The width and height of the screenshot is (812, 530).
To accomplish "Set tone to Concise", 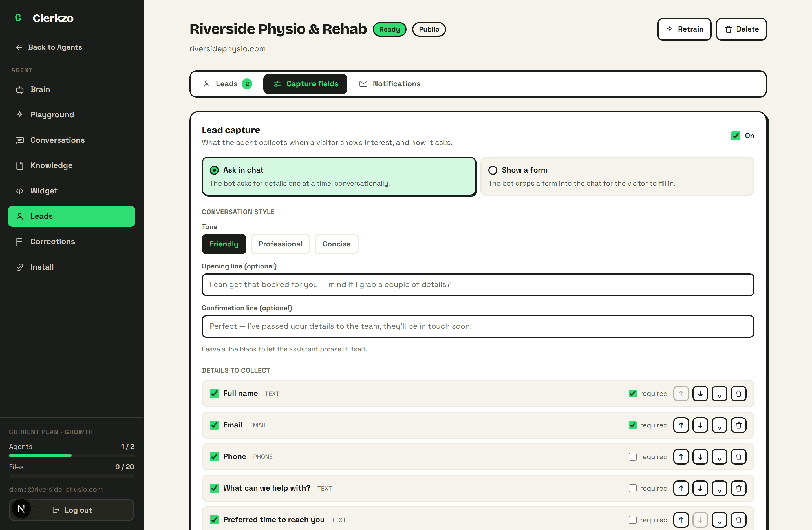I will [x=336, y=244].
